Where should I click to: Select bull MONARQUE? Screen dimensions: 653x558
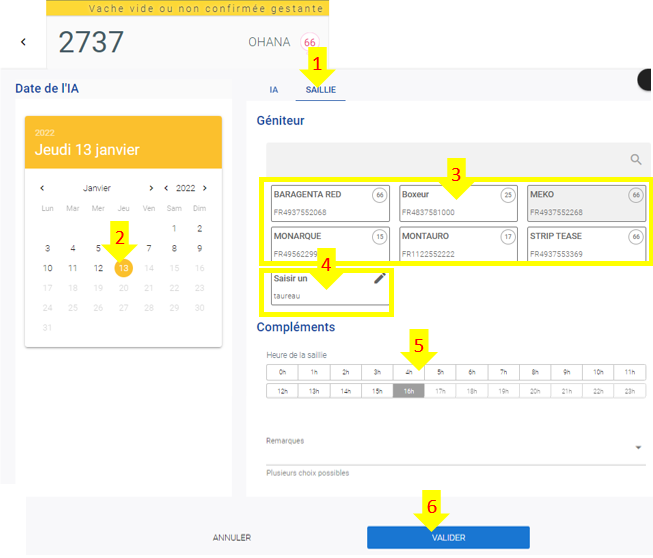(330, 244)
